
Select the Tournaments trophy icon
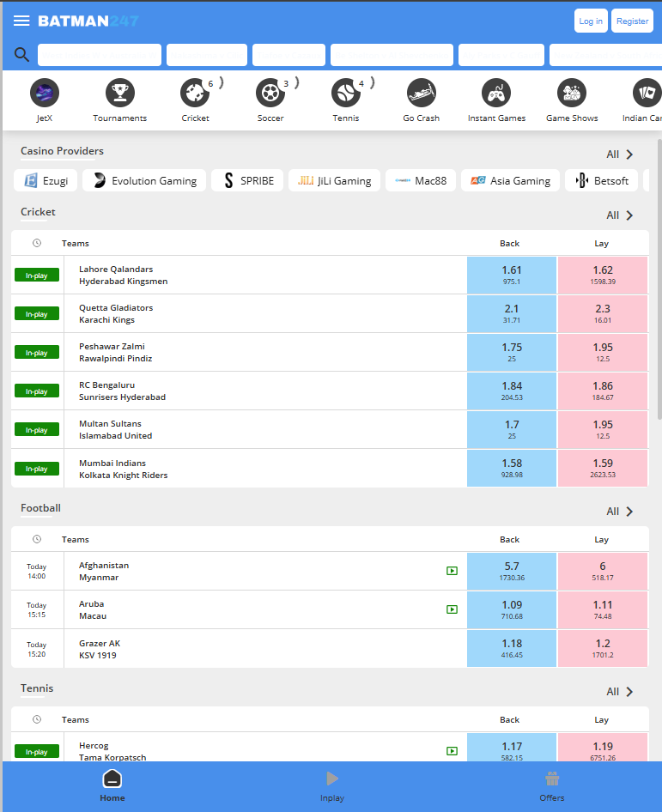pyautogui.click(x=120, y=93)
